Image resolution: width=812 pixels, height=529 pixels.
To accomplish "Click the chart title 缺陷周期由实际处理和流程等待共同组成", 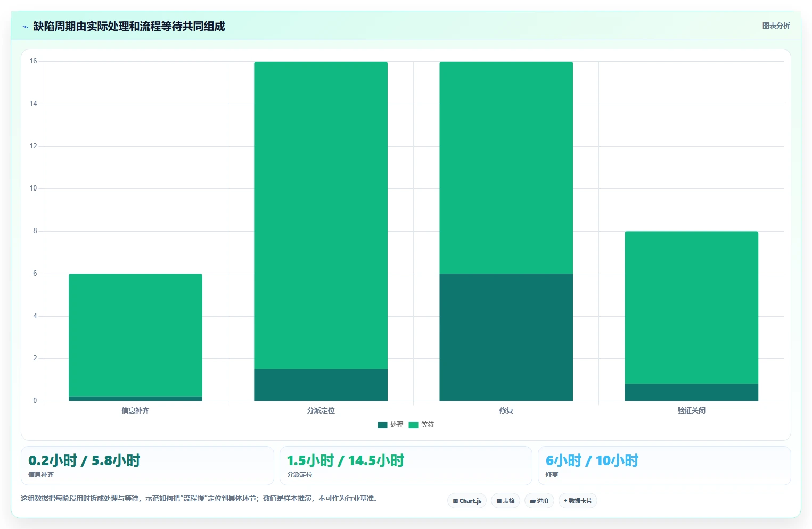I will [x=129, y=26].
